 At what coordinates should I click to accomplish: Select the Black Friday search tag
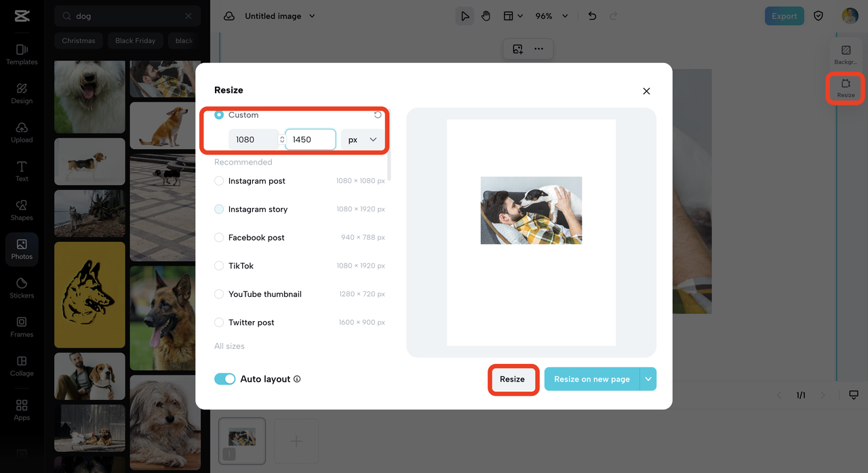click(x=135, y=41)
